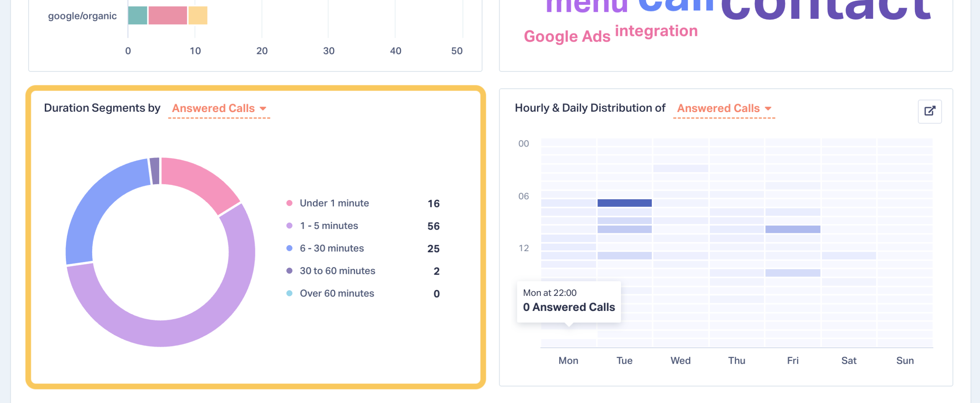Click the pink google/organic bar segment
Viewport: 980px width, 403px height.
click(x=168, y=16)
